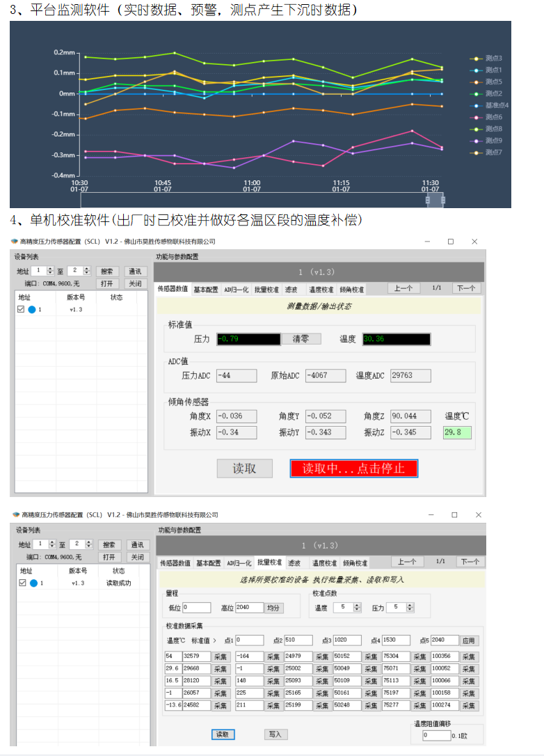This screenshot has width=544, height=756.
Task: Click red 读取中...点击停止 button
Action: pos(353,468)
